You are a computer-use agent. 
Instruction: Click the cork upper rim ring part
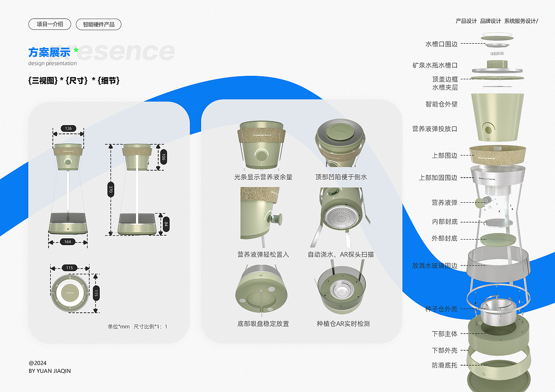(498, 154)
